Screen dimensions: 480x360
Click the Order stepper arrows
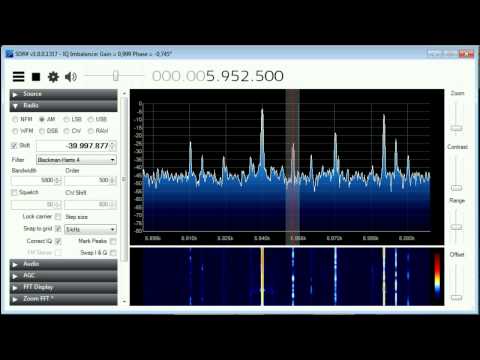point(113,180)
